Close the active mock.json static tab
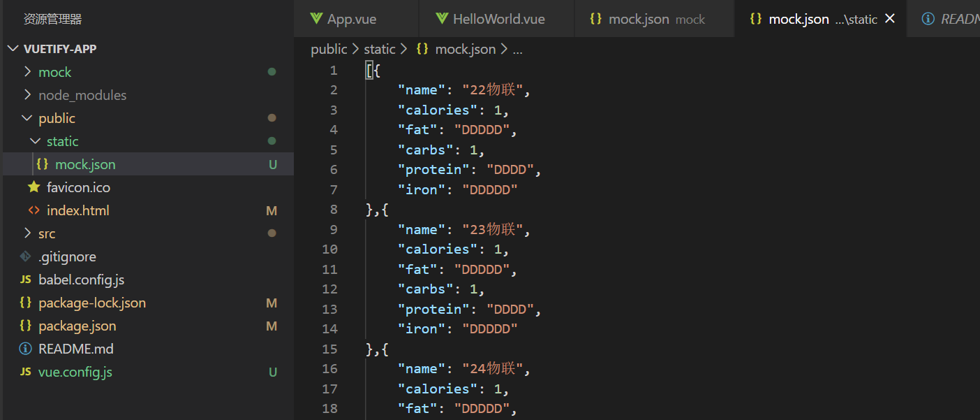The height and width of the screenshot is (420, 980). pyautogui.click(x=890, y=19)
